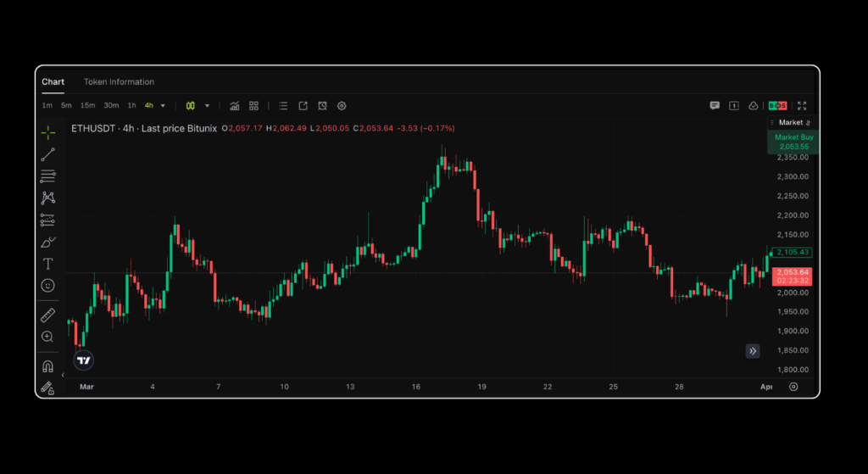This screenshot has height=474, width=868.
Task: Open the chat comment icon
Action: (x=715, y=106)
